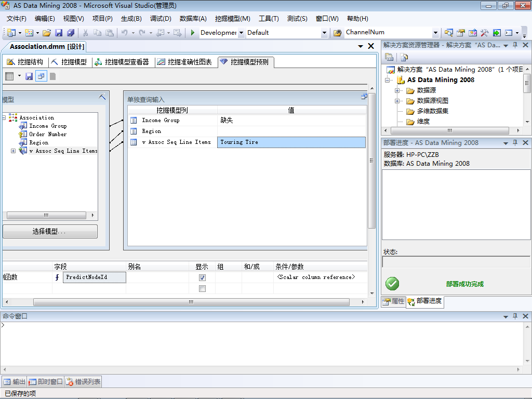
Task: Open the 文件(F) menu
Action: click(x=16, y=19)
